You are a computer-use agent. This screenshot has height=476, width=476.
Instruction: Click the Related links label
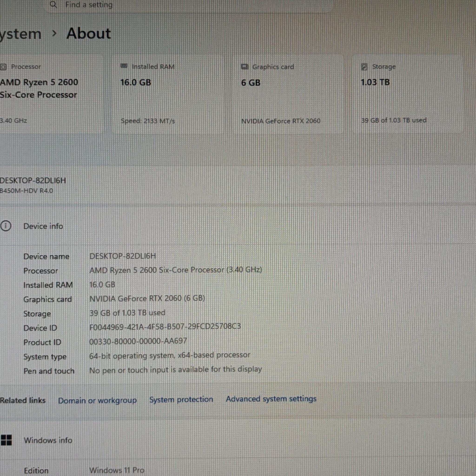[23, 400]
